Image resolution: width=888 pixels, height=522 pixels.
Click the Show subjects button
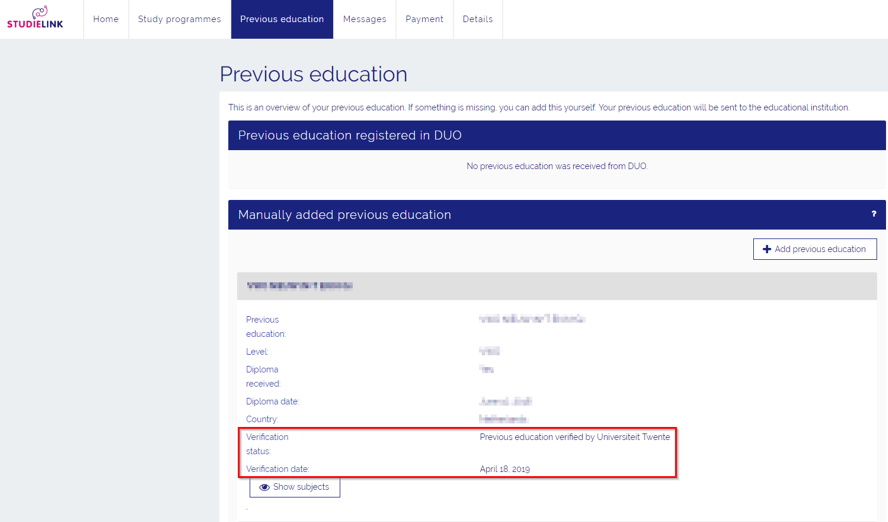click(294, 487)
